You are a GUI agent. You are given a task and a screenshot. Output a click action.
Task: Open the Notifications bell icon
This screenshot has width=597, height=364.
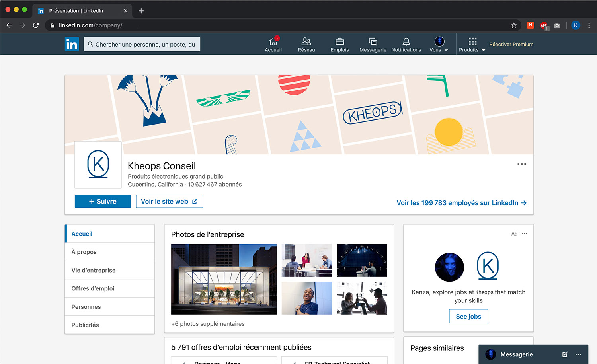click(406, 44)
